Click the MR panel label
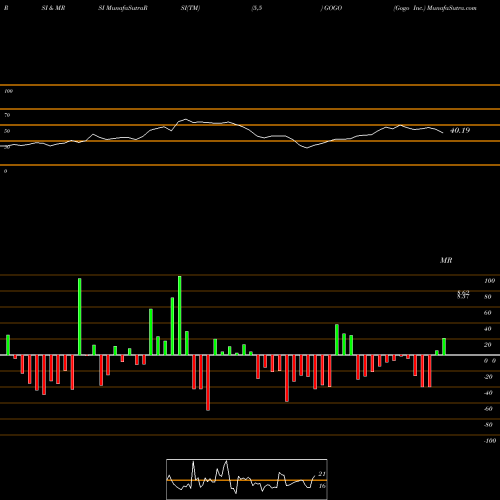The height and width of the screenshot is (500, 500). 446,260
